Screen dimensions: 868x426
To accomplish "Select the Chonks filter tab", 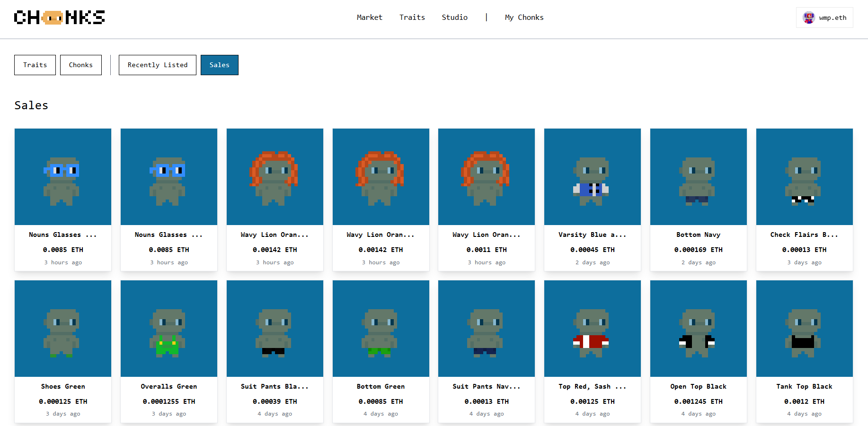I will click(x=81, y=65).
